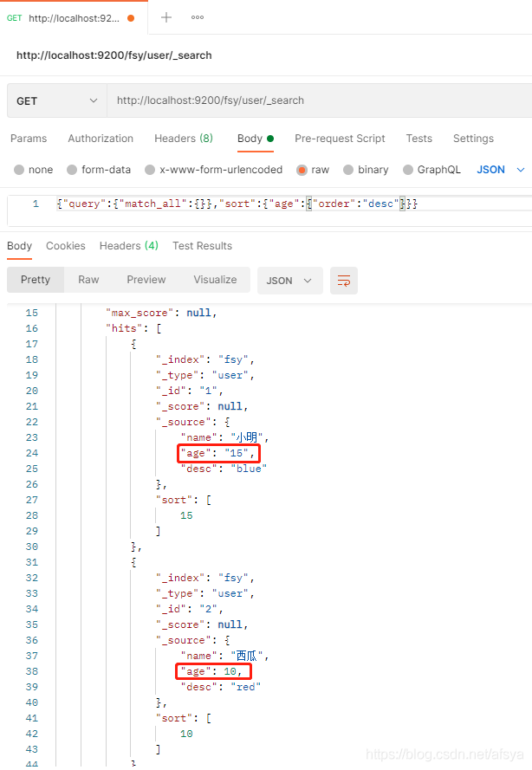Click the "desc": "blue" line
The width and height of the screenshot is (532, 770).
point(224,469)
